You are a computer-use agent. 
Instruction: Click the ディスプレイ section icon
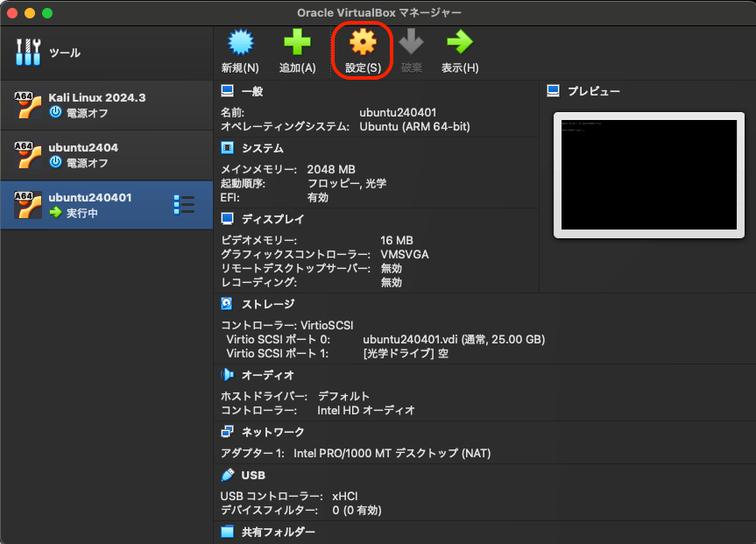click(227, 218)
